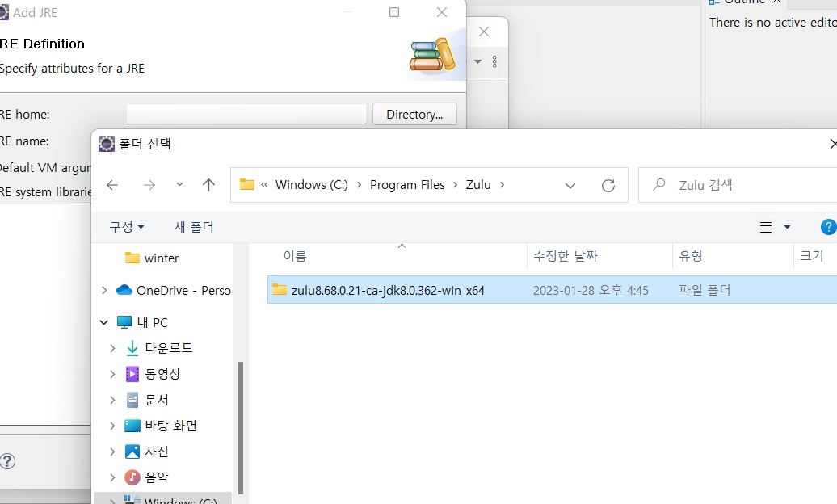837x504 pixels.
Task: Expand the 바탕 화면 tree node
Action: pyautogui.click(x=112, y=426)
